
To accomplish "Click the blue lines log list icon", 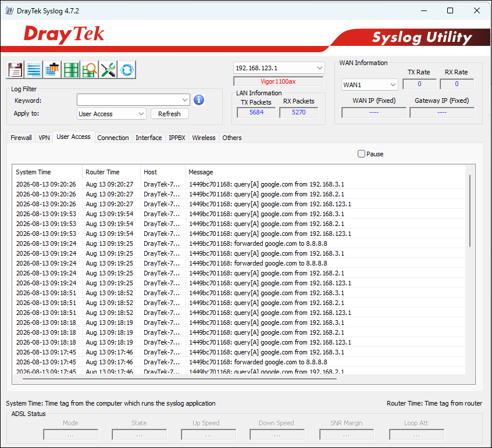I will click(x=34, y=70).
